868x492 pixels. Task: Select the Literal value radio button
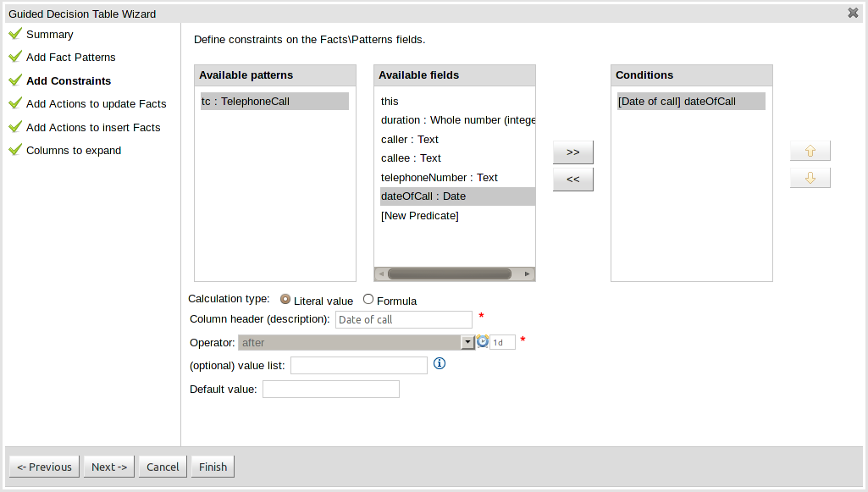click(x=285, y=299)
